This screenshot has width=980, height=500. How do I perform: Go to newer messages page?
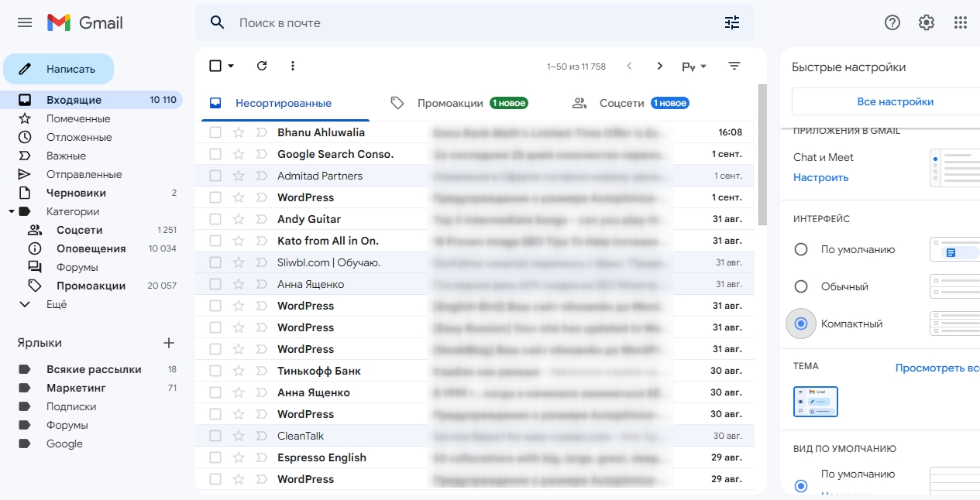coord(629,66)
